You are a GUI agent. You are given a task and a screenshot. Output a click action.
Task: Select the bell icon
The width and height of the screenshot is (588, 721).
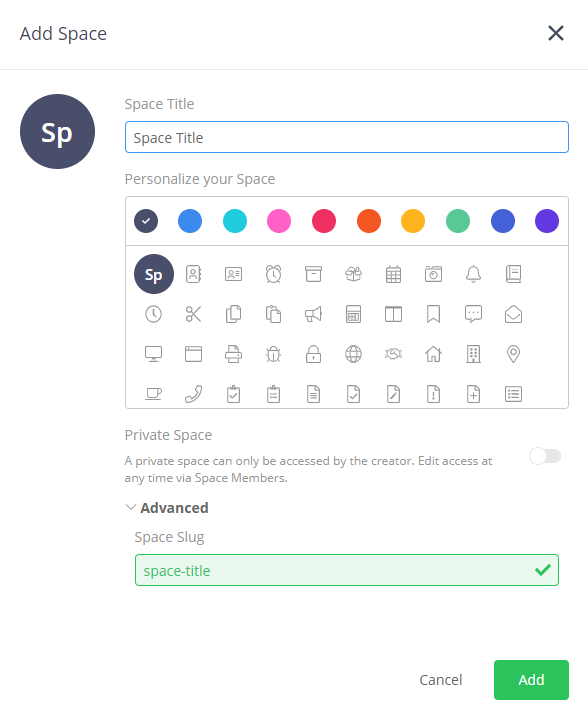pyautogui.click(x=474, y=274)
